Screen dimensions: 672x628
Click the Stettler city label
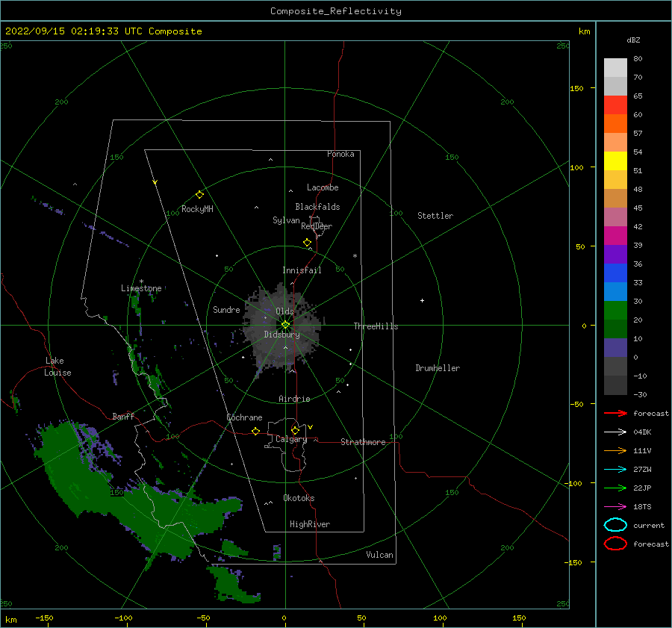435,216
